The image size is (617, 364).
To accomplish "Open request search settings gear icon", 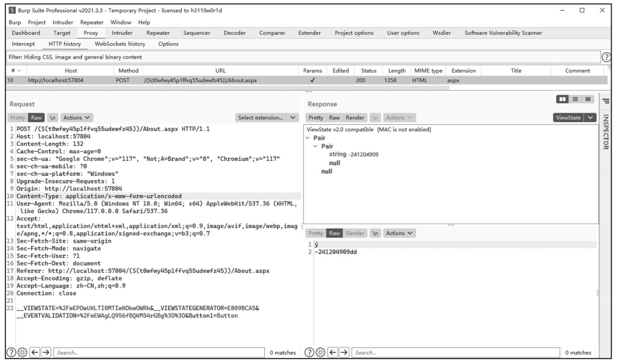I will point(23,352).
